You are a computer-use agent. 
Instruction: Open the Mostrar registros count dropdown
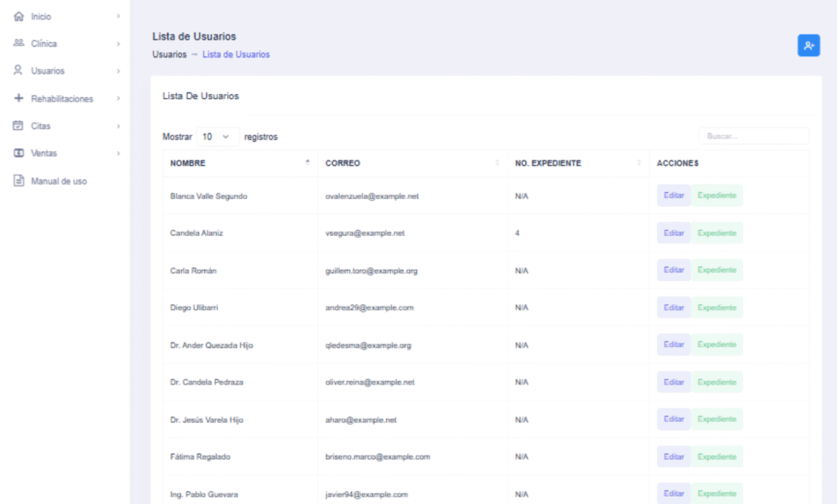[x=217, y=137]
